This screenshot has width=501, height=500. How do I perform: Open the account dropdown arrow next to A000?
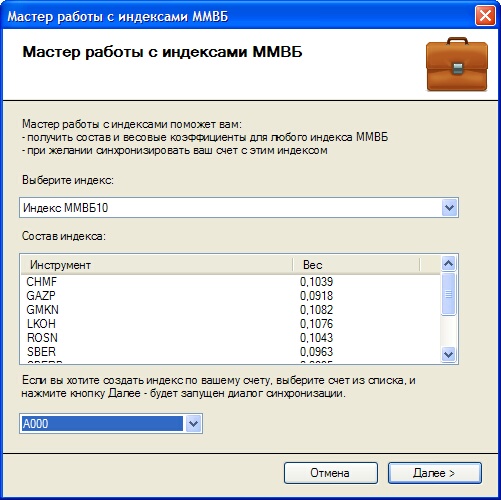pyautogui.click(x=193, y=424)
